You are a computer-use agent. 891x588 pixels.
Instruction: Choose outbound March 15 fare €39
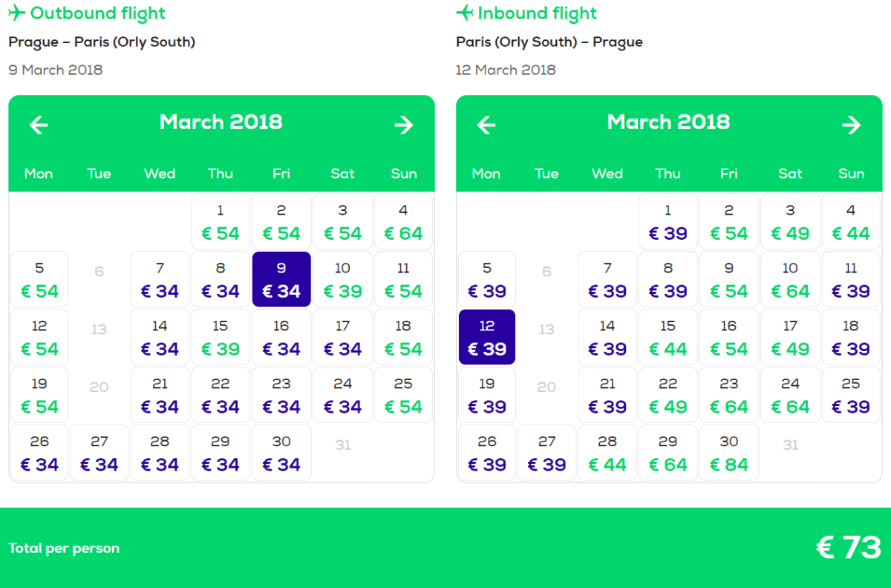[221, 337]
